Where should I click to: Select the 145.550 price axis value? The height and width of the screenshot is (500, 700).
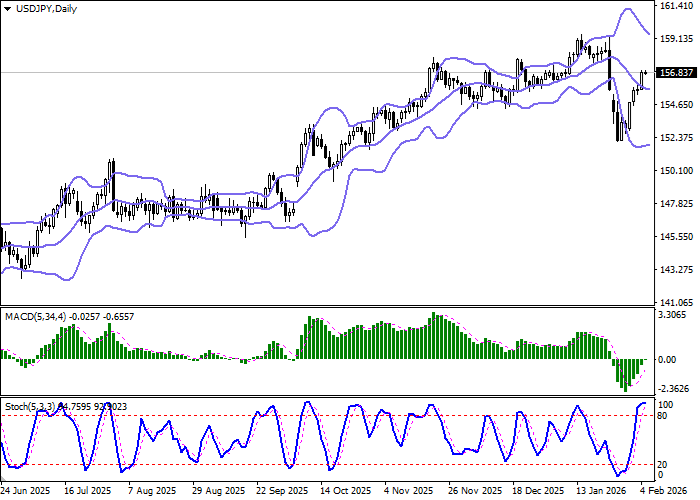tap(678, 237)
